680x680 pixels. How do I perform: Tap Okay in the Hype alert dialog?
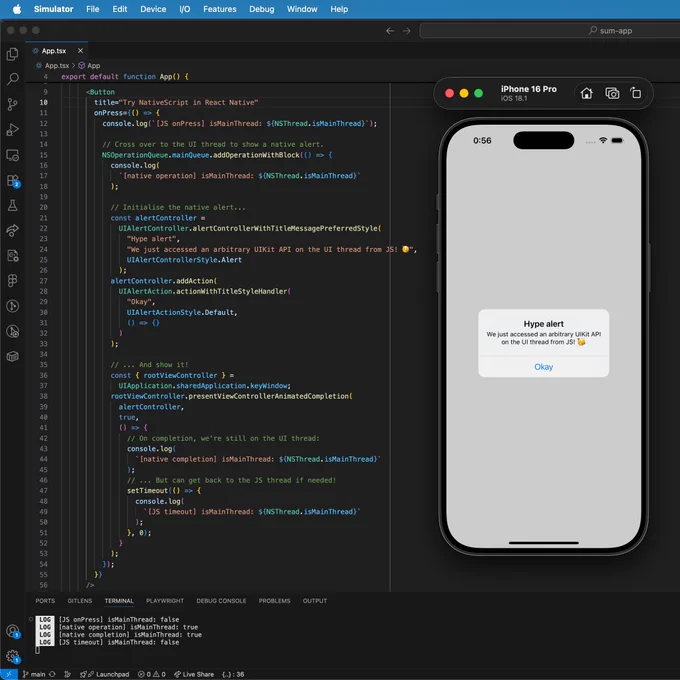543,367
